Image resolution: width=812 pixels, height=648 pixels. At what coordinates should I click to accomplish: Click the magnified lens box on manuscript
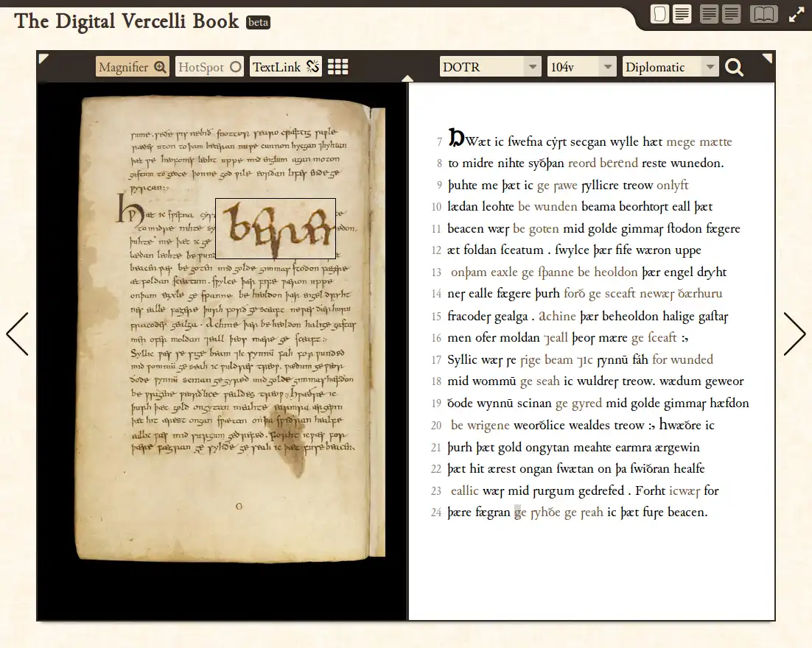pos(276,228)
